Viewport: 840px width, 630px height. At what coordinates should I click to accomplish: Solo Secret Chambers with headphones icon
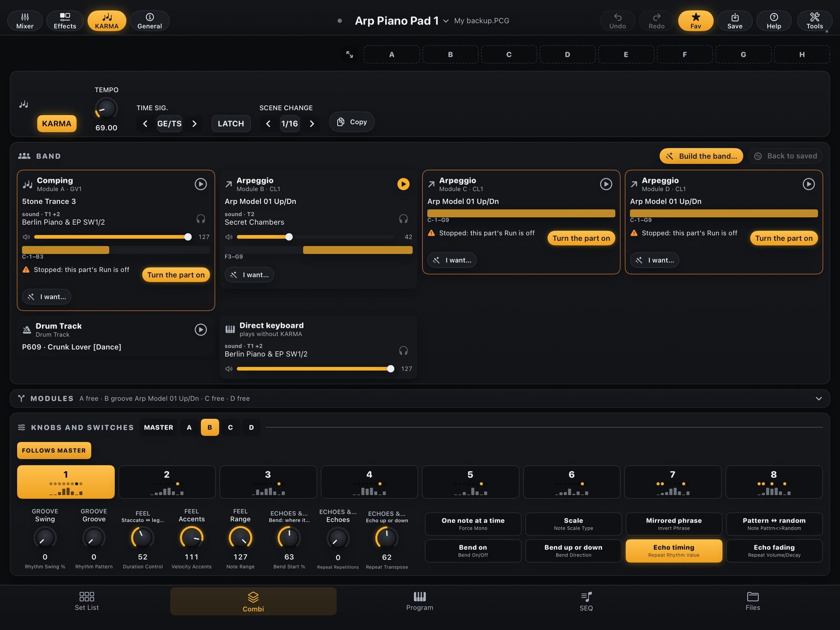click(x=403, y=219)
